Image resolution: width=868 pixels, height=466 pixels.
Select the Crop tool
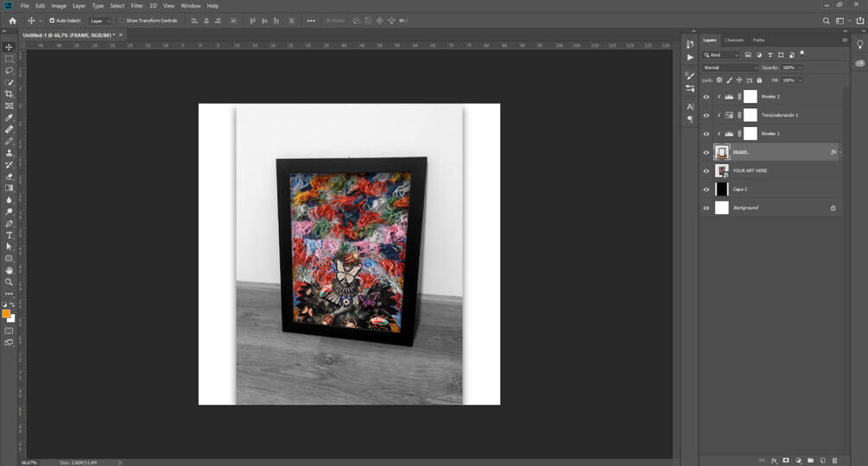pyautogui.click(x=9, y=94)
